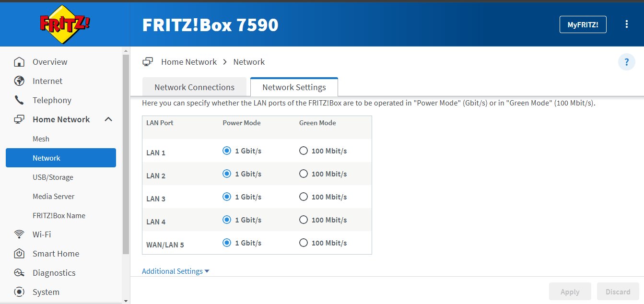Set LAN 1 to 100 Mbit/s
644x304 pixels.
(x=303, y=151)
